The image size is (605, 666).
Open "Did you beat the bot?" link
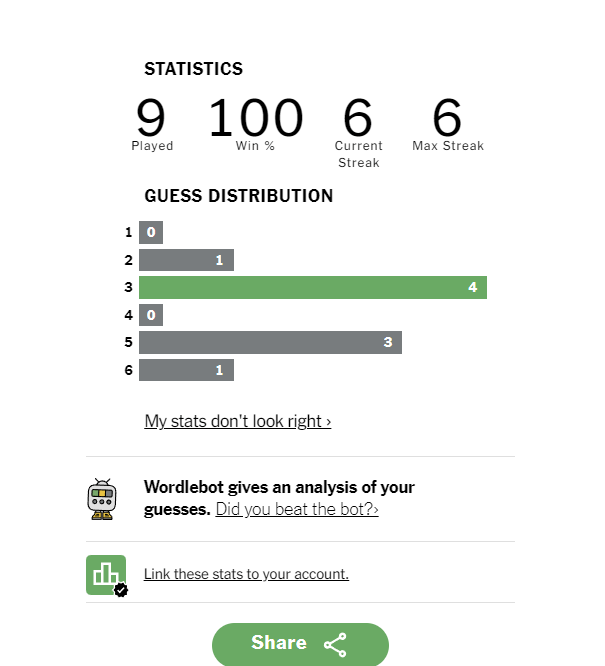tap(297, 509)
